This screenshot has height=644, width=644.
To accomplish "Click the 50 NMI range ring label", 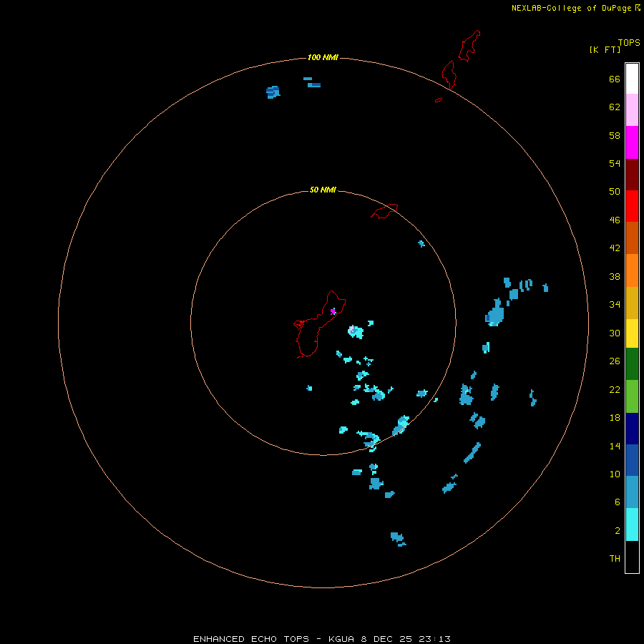I will click(323, 190).
